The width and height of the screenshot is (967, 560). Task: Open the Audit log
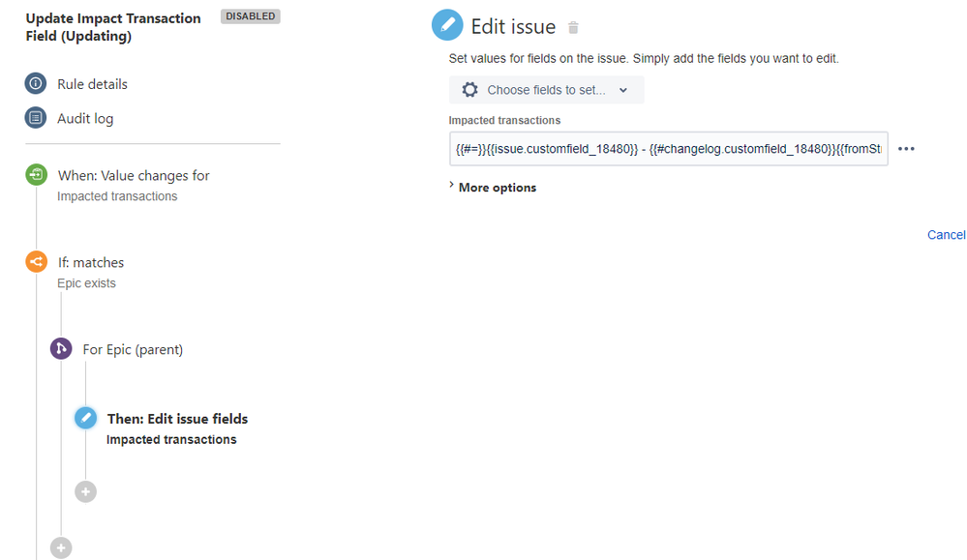pyautogui.click(x=85, y=118)
